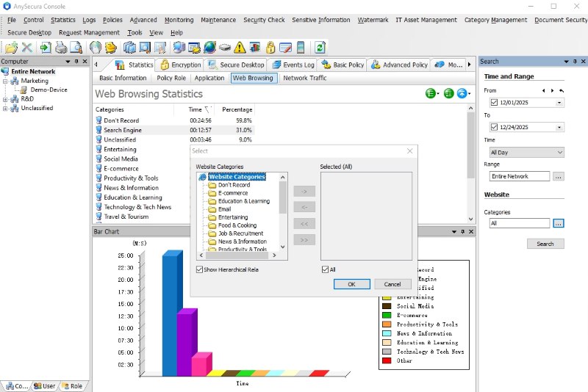Click OK in the Select dialog
This screenshot has height=392, width=588.
pyautogui.click(x=351, y=284)
